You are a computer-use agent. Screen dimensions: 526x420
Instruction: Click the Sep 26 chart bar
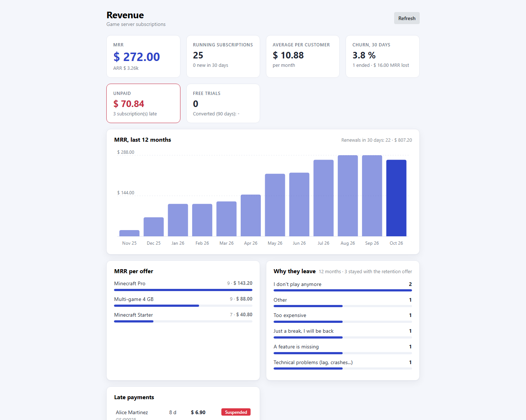(x=372, y=196)
